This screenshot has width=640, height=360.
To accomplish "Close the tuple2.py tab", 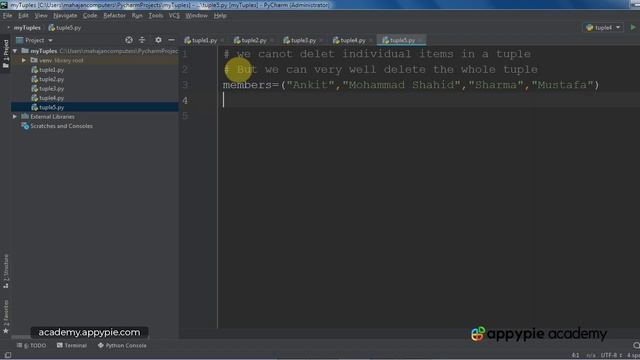I will [x=272, y=40].
